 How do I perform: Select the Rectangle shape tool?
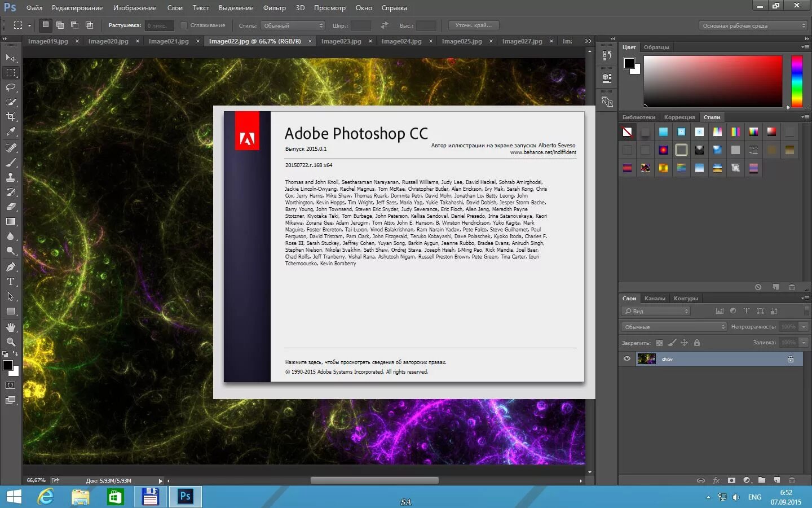click(x=11, y=311)
